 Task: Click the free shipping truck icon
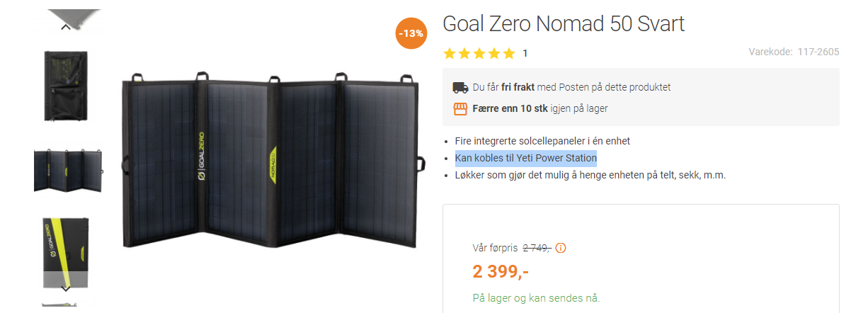pyautogui.click(x=460, y=88)
